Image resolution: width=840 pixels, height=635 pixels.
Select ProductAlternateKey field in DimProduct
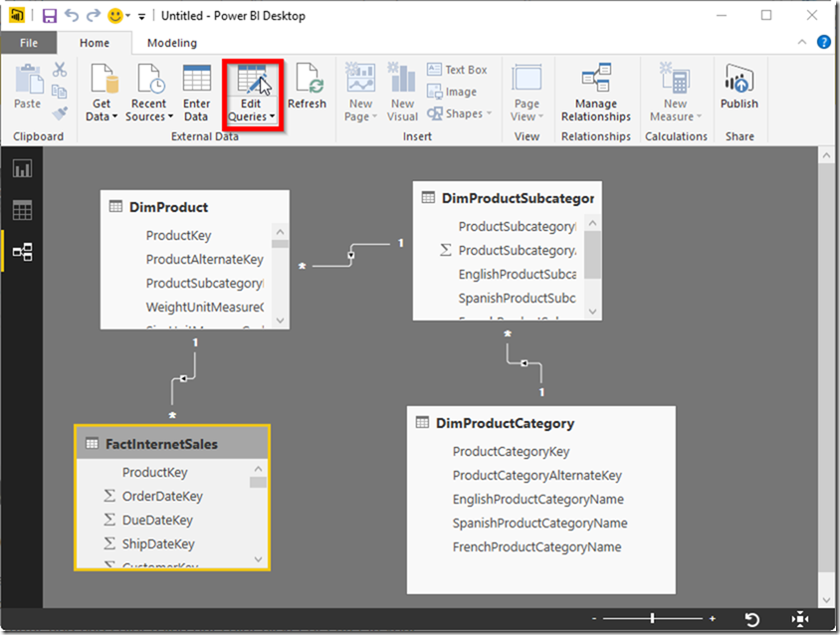pos(204,260)
